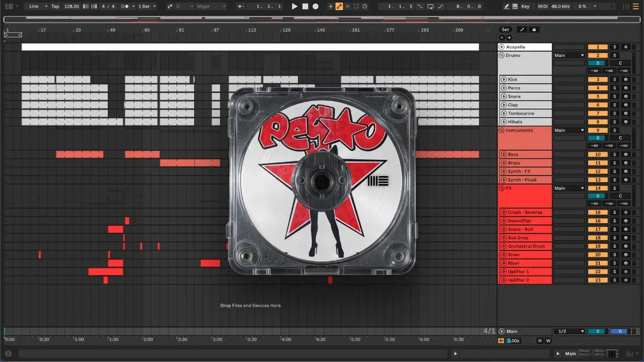This screenshot has height=362, width=644.
Task: Click the Arrangement Record button
Action: pyautogui.click(x=316, y=6)
